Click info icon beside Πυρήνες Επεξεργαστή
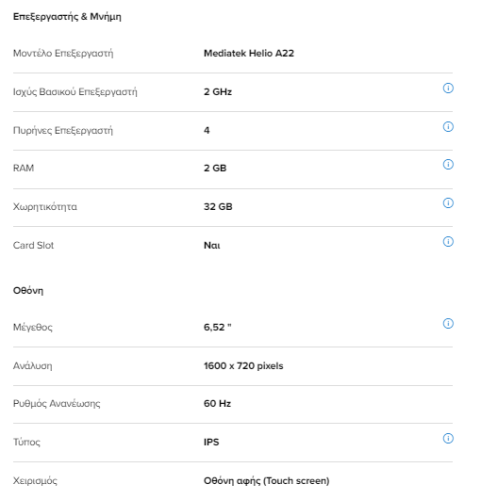Image resolution: width=481 pixels, height=500 pixels. coord(448,127)
